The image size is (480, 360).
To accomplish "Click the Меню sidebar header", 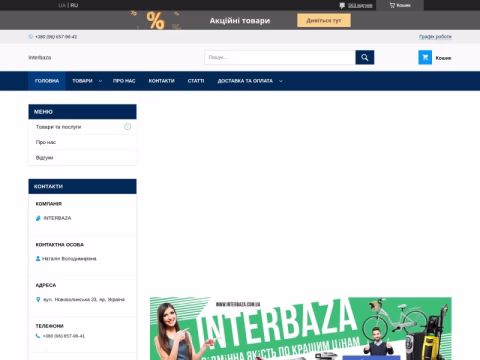I will coord(82,112).
